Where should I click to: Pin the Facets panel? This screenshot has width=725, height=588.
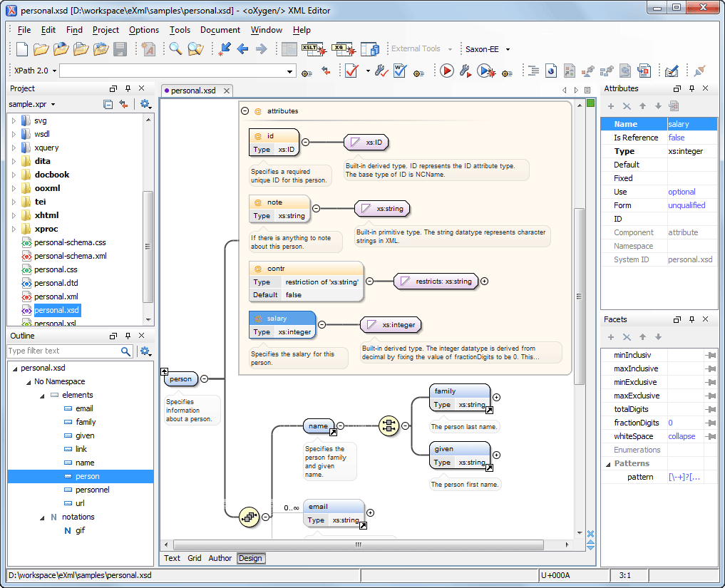[x=691, y=319]
